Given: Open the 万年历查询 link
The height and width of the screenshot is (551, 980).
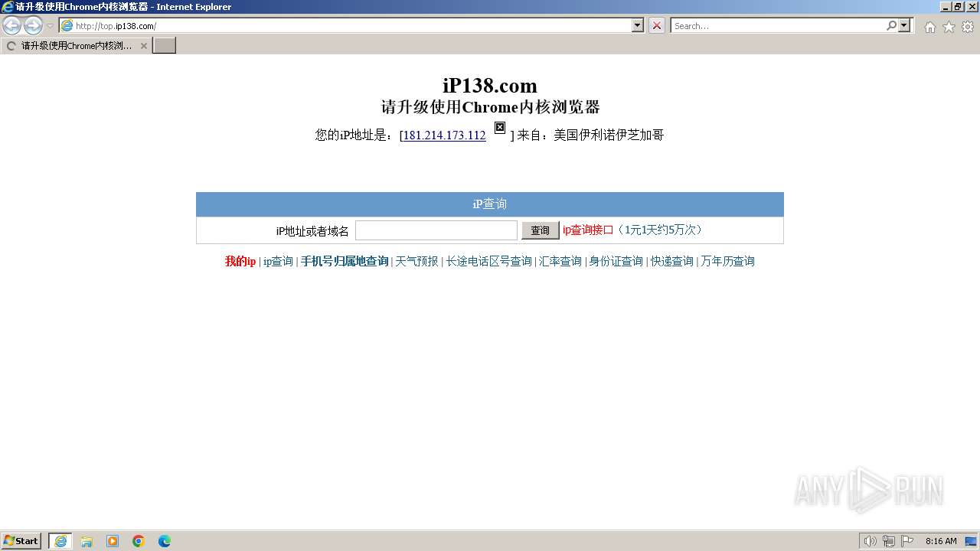Looking at the screenshot, I should pos(727,262).
